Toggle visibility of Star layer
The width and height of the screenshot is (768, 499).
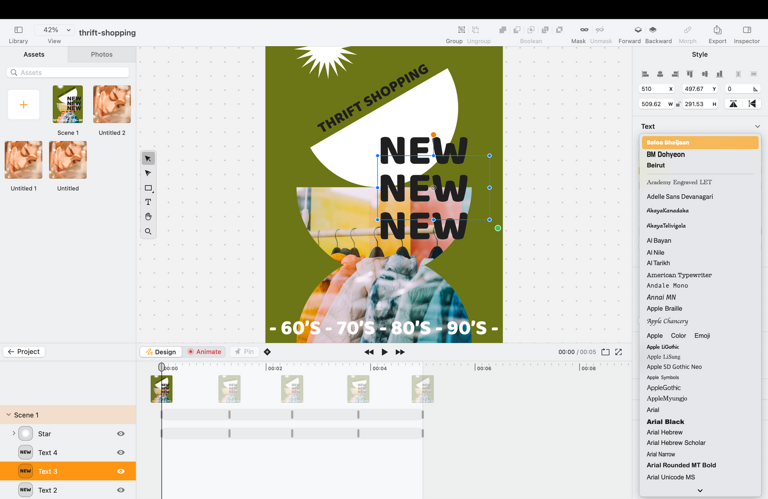[x=120, y=433]
